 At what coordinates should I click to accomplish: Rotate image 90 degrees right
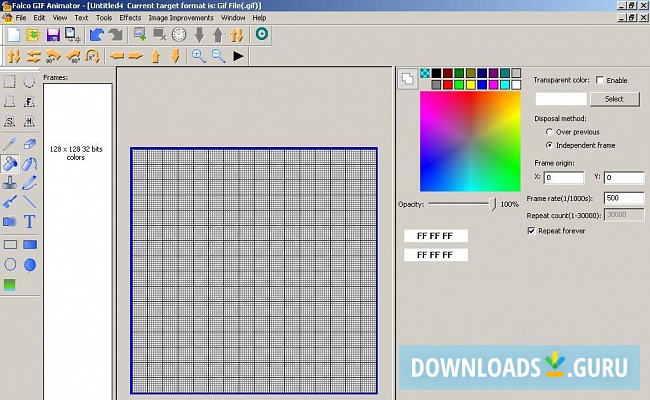pyautogui.click(x=73, y=56)
